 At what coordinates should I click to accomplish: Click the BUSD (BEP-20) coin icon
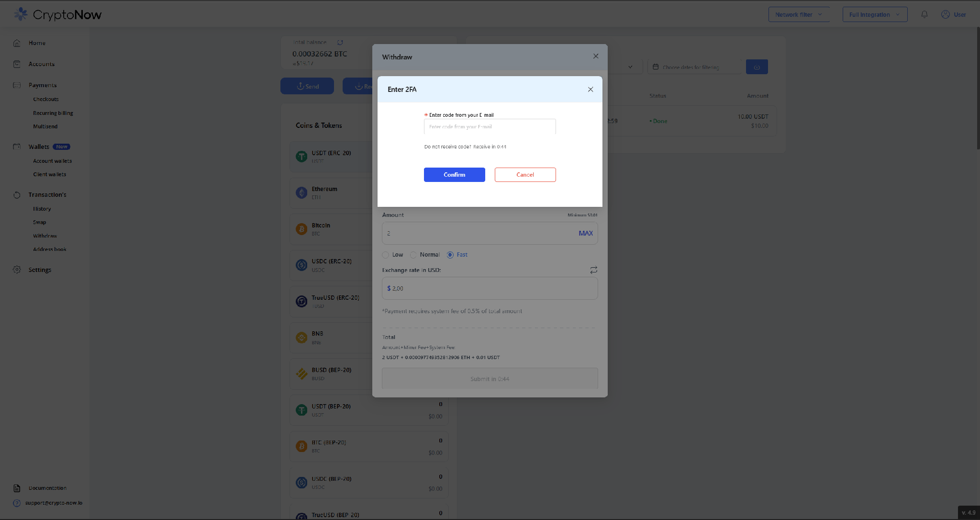point(301,373)
